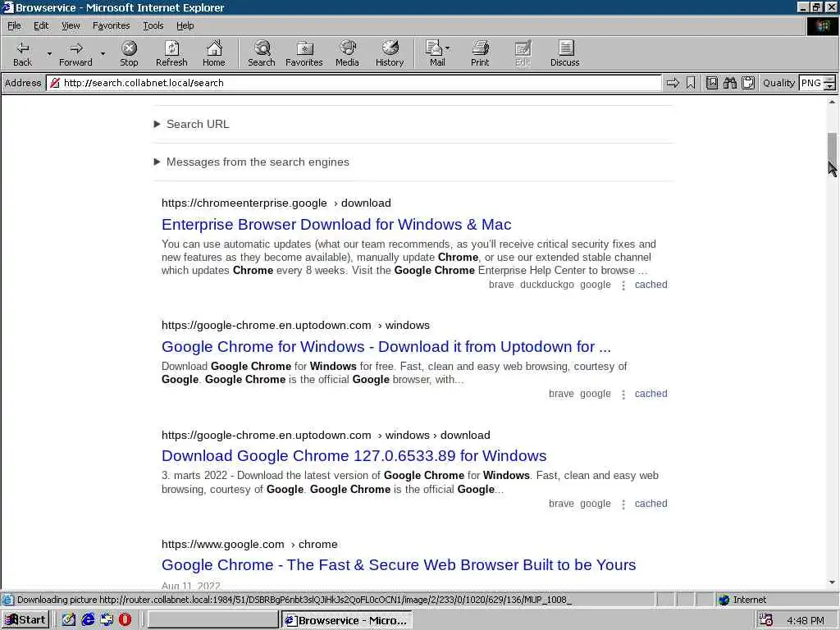Open Enterprise Browser Download for Windows & Mac

tap(336, 225)
